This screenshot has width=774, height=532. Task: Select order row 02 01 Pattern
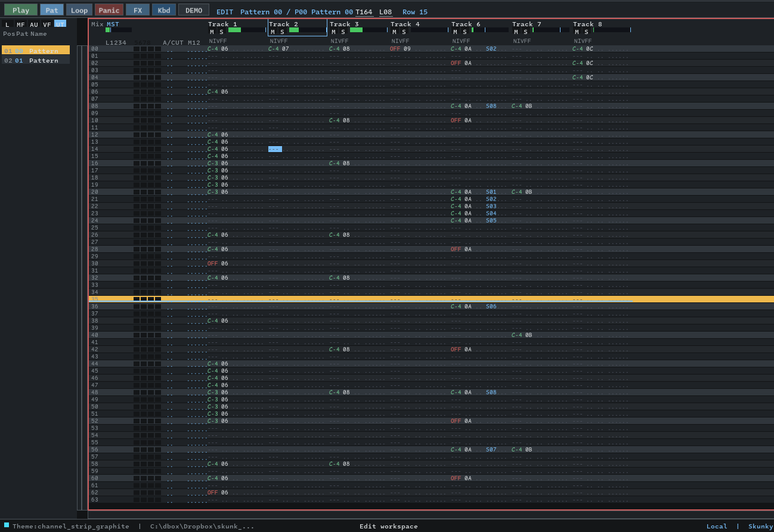tap(36, 60)
